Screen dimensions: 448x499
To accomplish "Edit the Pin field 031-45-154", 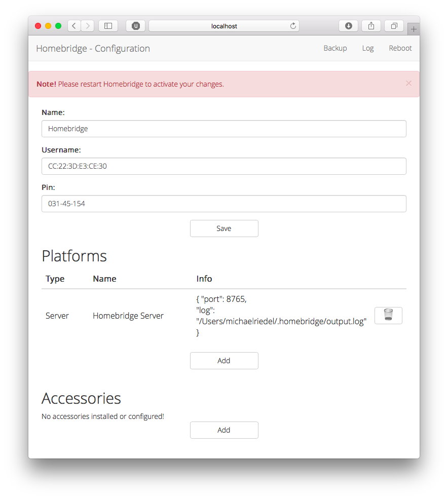I will 224,204.
